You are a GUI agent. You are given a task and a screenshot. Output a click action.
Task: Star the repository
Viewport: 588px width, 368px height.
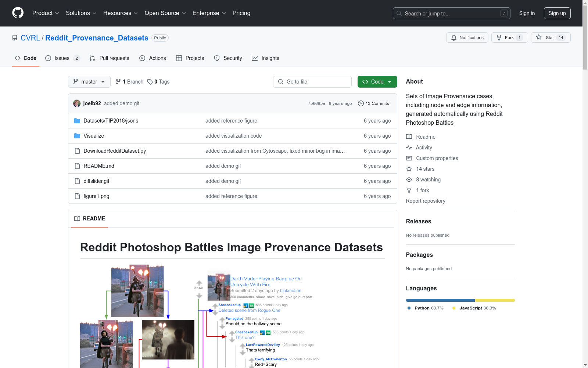[551, 38]
